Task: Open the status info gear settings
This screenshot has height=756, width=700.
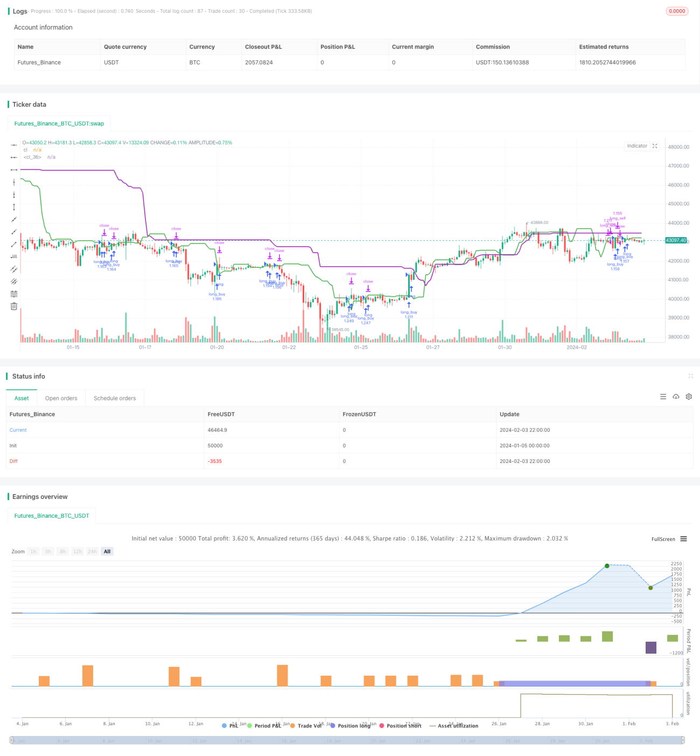Action: click(689, 397)
